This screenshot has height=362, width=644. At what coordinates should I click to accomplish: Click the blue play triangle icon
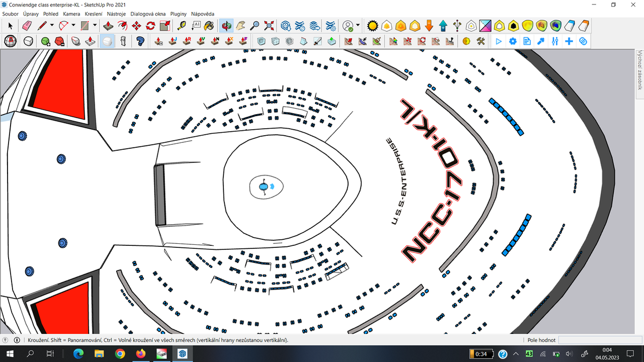click(x=499, y=41)
